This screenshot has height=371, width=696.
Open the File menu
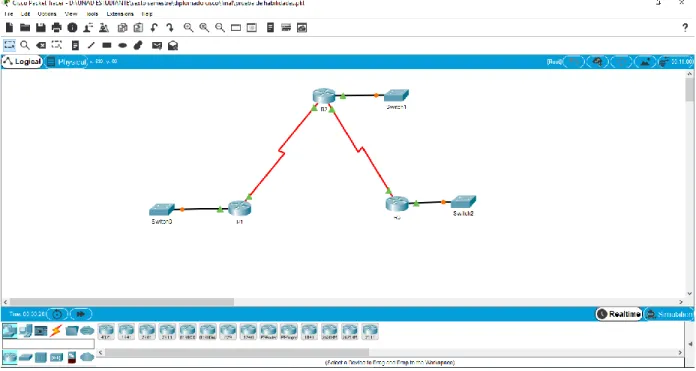click(8, 14)
